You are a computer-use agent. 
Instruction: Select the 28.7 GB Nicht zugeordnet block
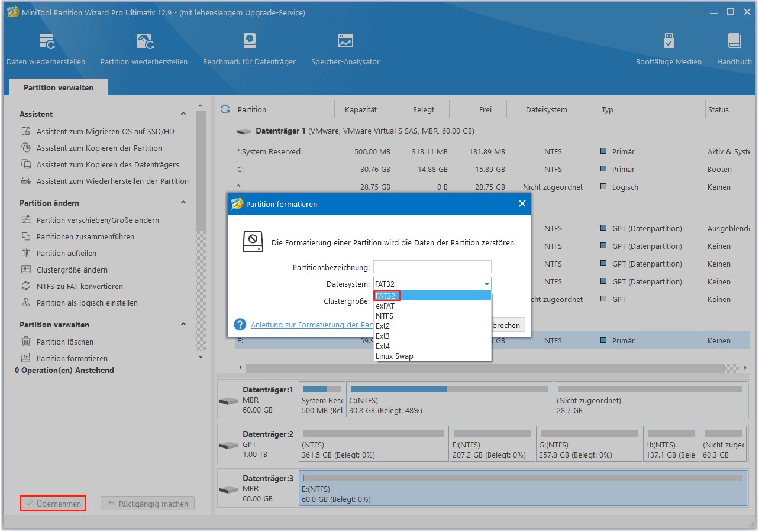pos(650,400)
